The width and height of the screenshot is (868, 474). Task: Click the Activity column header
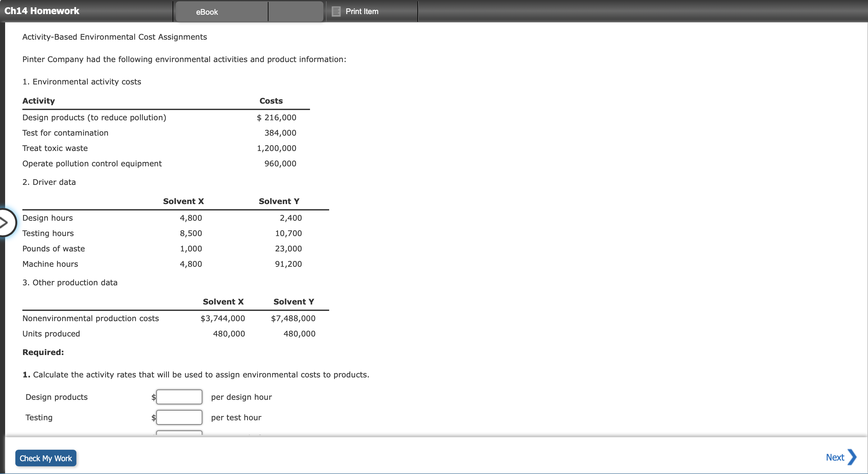[38, 100]
